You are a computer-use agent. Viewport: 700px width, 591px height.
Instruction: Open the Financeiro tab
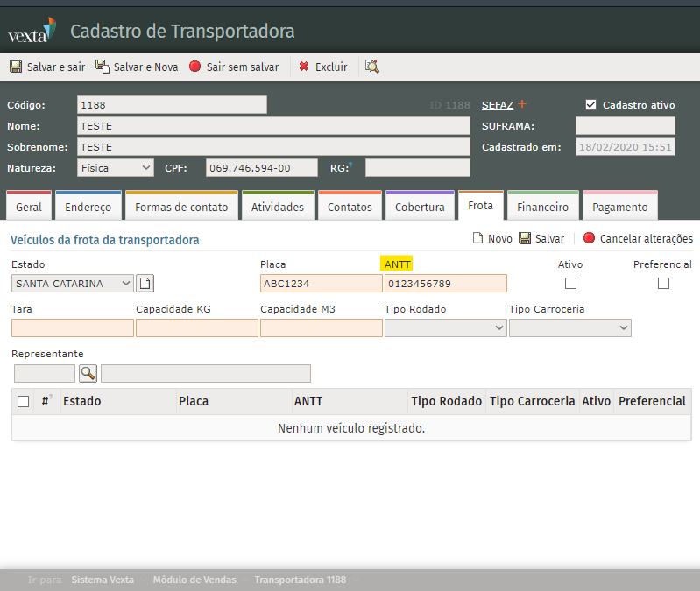[x=542, y=207]
